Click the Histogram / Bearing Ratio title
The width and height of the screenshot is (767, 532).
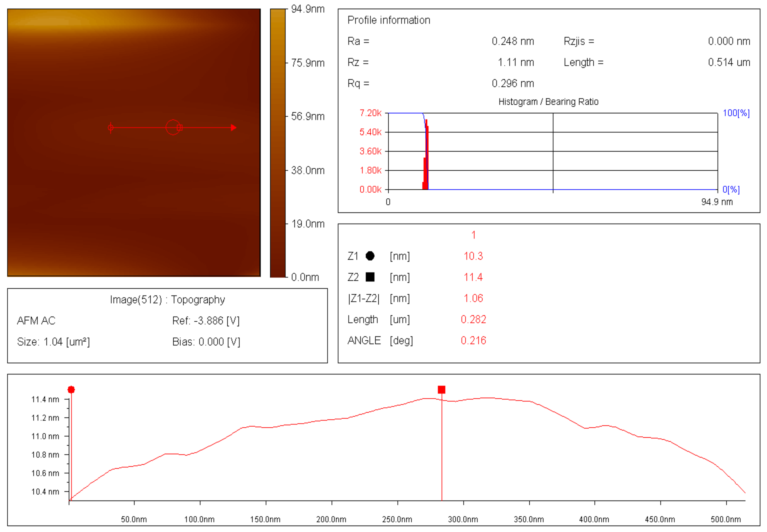[548, 102]
